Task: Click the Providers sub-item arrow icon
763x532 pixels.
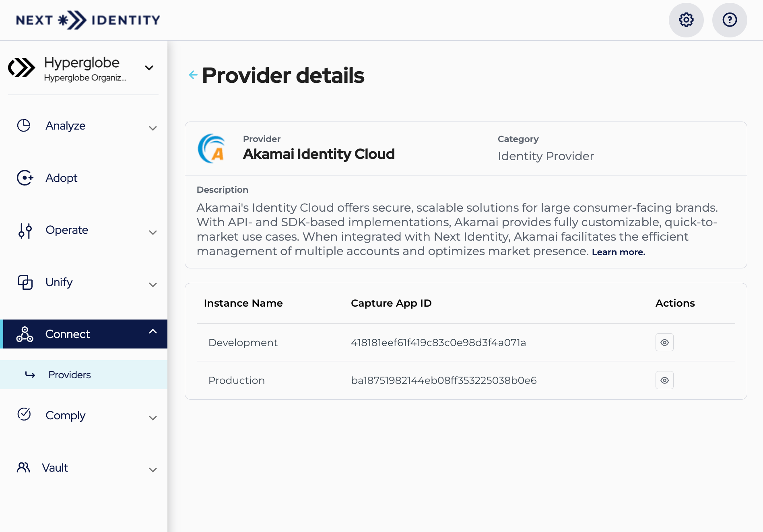Action: (x=30, y=375)
